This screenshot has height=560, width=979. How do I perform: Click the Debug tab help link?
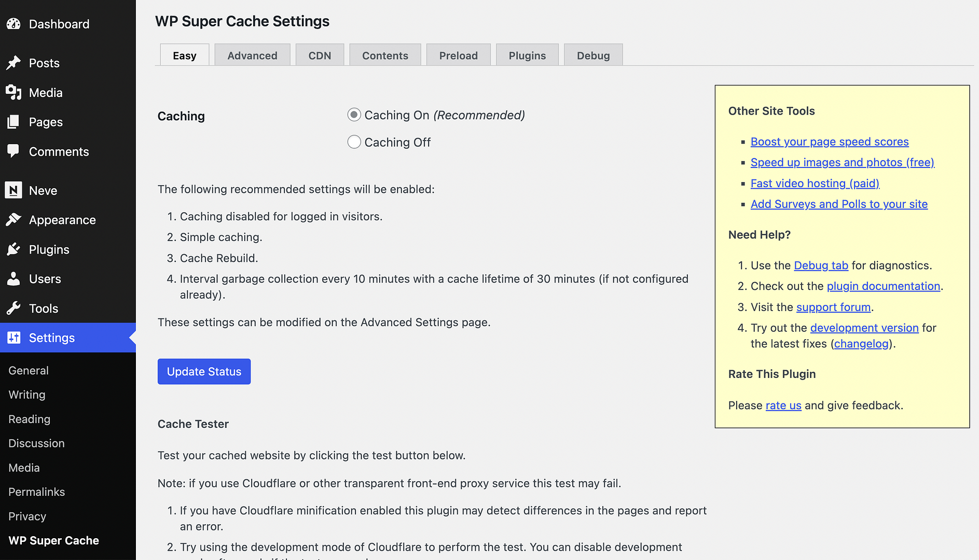(x=821, y=265)
